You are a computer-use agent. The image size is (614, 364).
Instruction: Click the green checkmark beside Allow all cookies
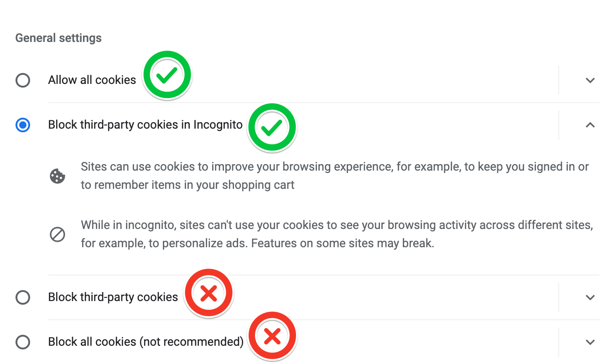click(x=167, y=75)
